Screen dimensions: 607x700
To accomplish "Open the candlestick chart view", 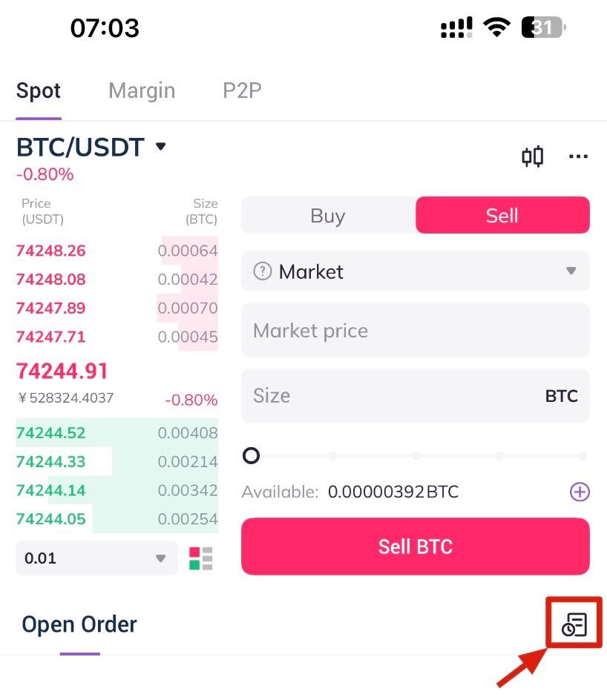I will (x=532, y=156).
